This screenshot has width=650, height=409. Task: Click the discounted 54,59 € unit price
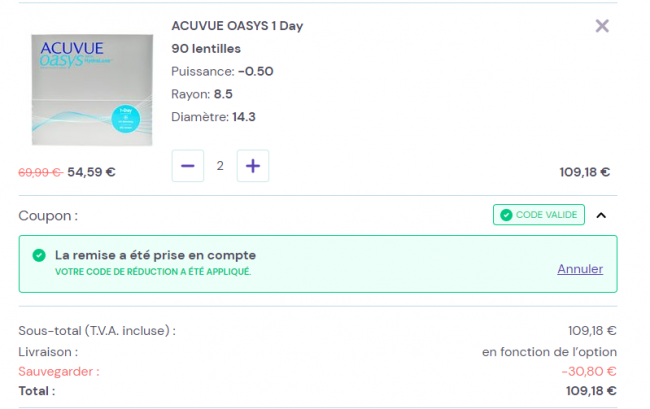coord(91,172)
